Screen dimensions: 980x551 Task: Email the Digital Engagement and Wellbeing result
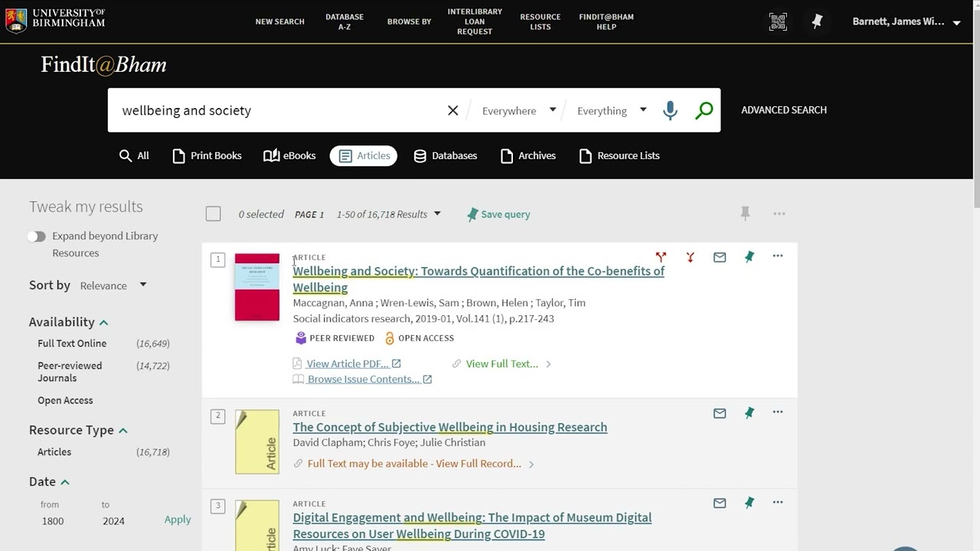[x=720, y=503]
